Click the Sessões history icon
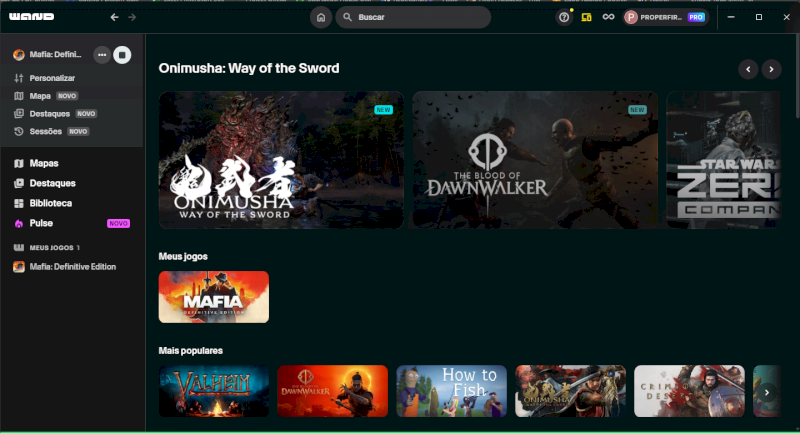This screenshot has height=433, width=800. click(x=19, y=132)
